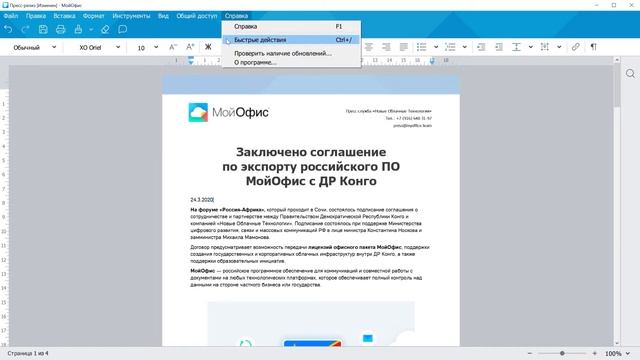Insert a hyperlink with chain icon

tap(576, 47)
